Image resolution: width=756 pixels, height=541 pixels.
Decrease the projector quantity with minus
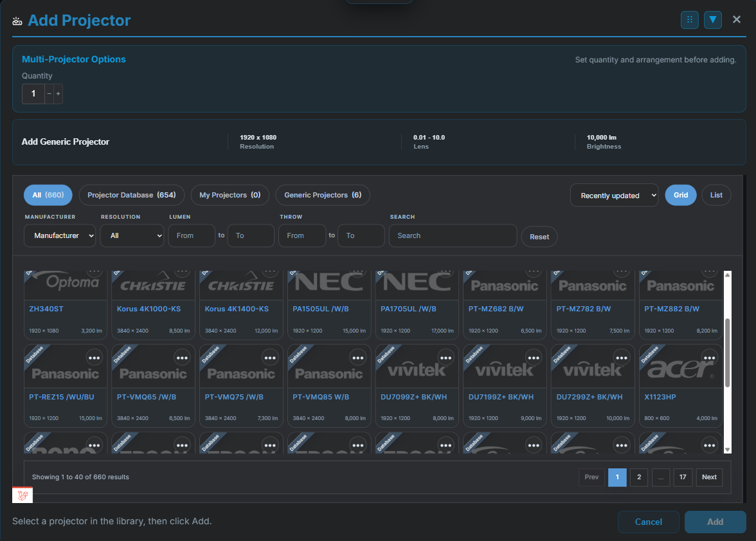(x=50, y=94)
